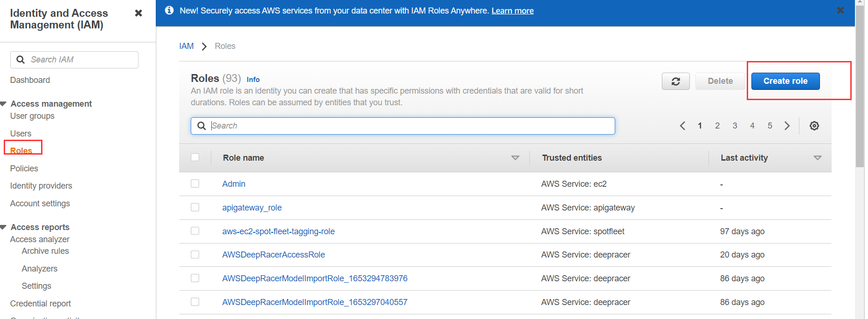Go to page 2 of roles
Image resolution: width=868 pixels, height=319 pixels.
coord(717,126)
